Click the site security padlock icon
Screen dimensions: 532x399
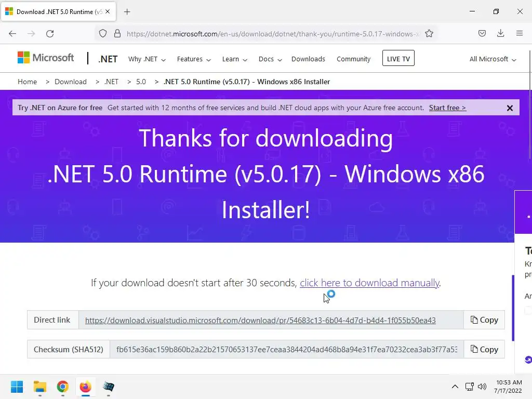pos(117,34)
